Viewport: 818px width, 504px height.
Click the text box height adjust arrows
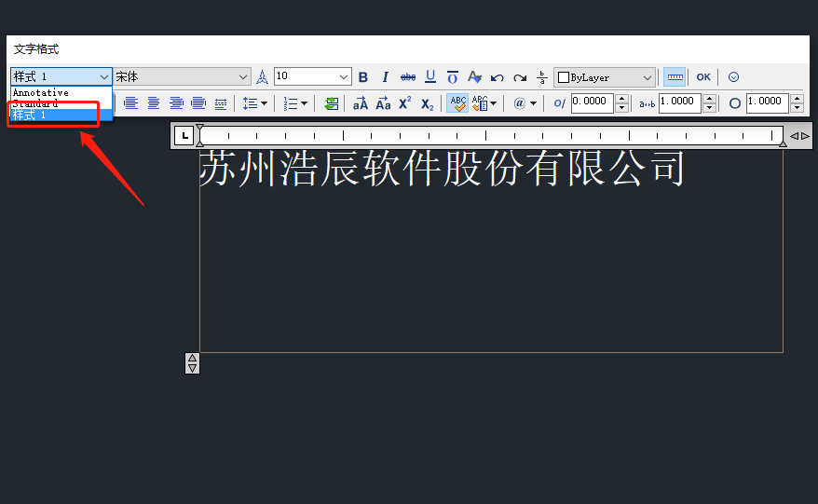pyautogui.click(x=193, y=363)
